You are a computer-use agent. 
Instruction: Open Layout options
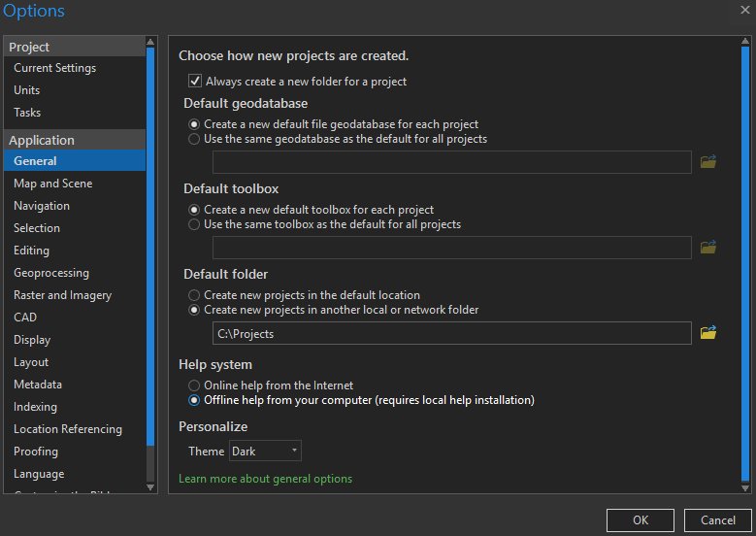[x=75, y=362]
